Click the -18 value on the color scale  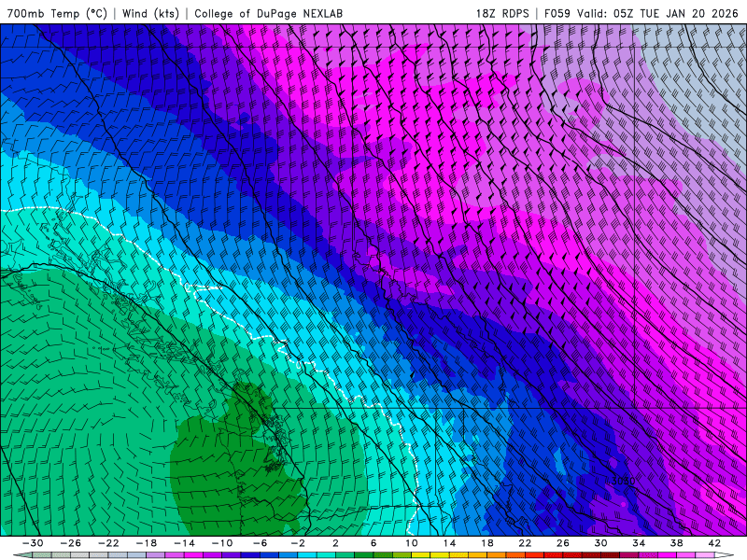(x=147, y=543)
